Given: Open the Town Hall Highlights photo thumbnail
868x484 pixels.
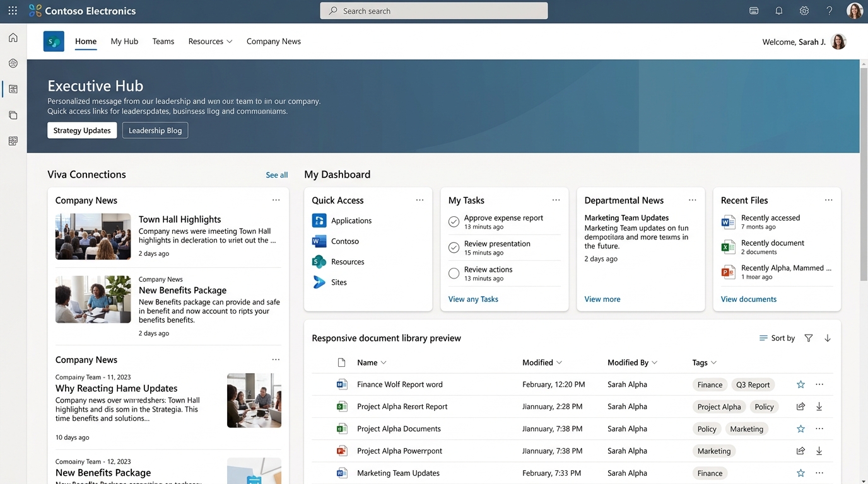Looking at the screenshot, I should point(93,236).
